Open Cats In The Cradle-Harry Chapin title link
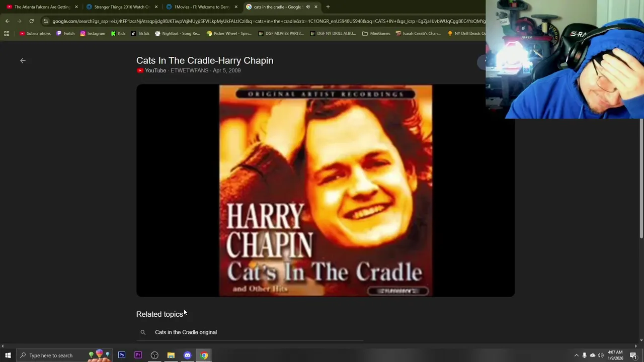The height and width of the screenshot is (362, 644). pos(205,60)
